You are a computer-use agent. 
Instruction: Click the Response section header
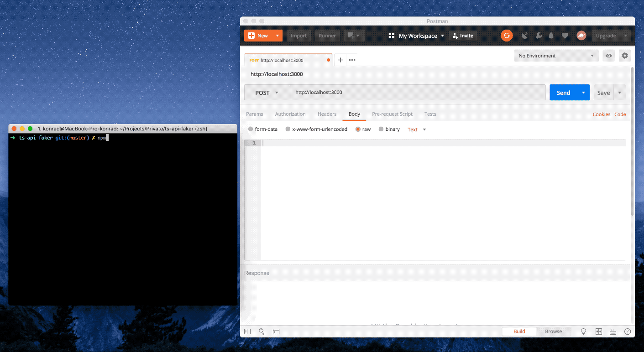[x=435, y=273]
